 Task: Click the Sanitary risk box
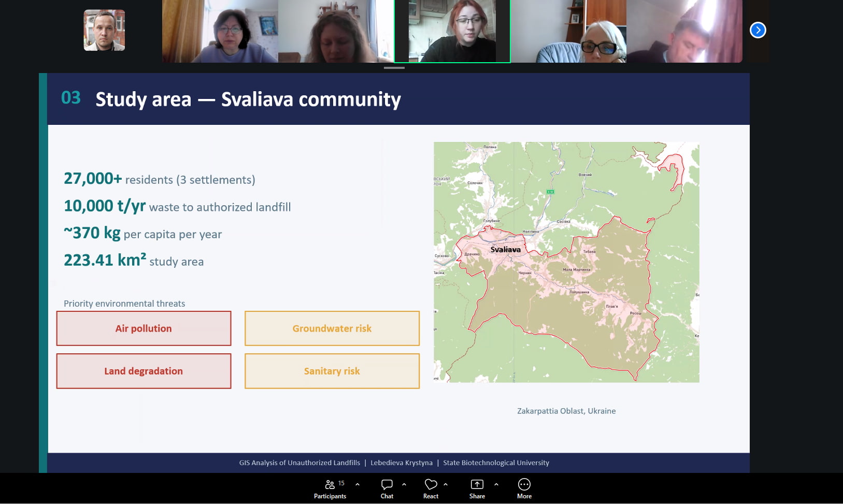point(332,371)
